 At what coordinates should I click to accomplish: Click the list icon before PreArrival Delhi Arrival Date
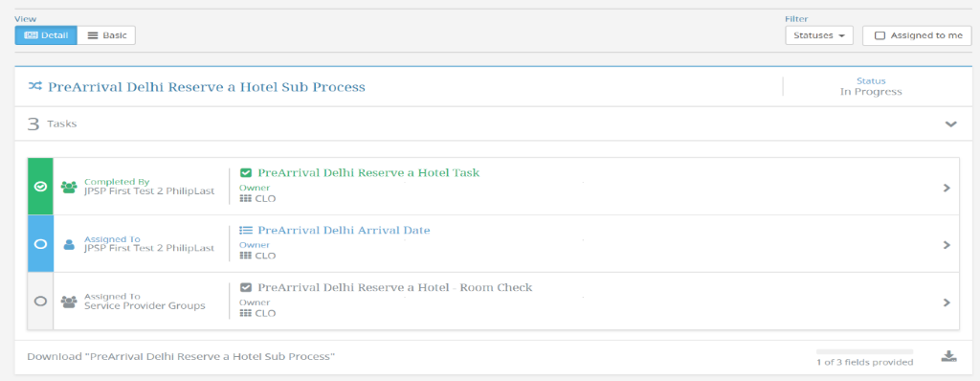[246, 230]
